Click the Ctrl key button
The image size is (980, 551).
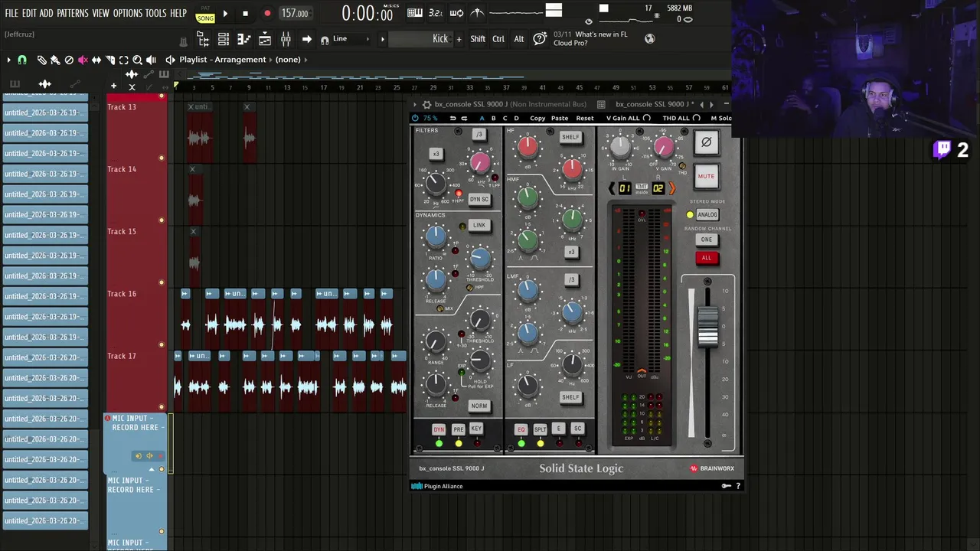coord(498,39)
